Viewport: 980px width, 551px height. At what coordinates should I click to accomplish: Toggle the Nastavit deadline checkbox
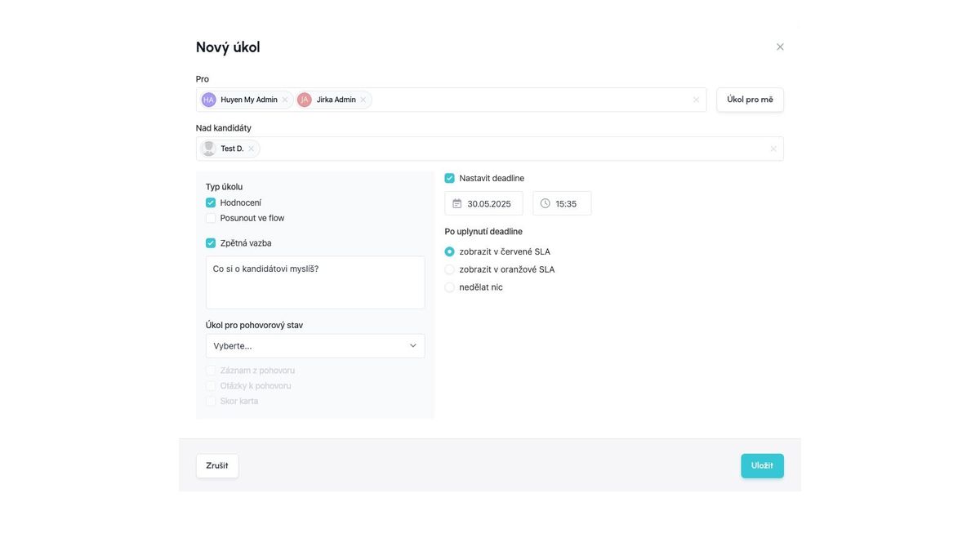click(x=450, y=178)
